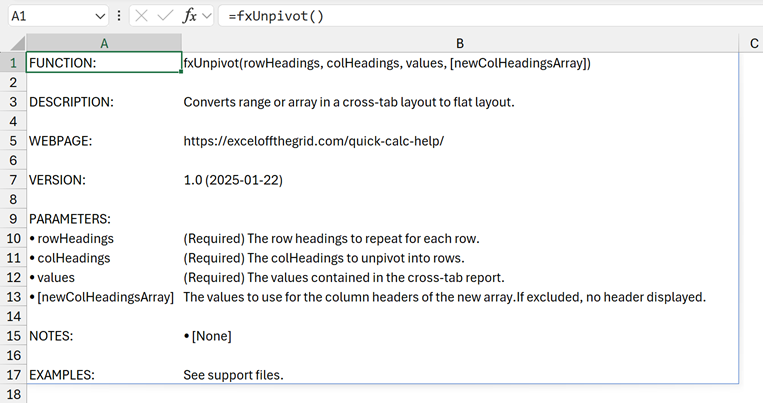Screen dimensions: 763x403
Task: Expand the Name Box dropdown arrow
Action: coord(99,16)
